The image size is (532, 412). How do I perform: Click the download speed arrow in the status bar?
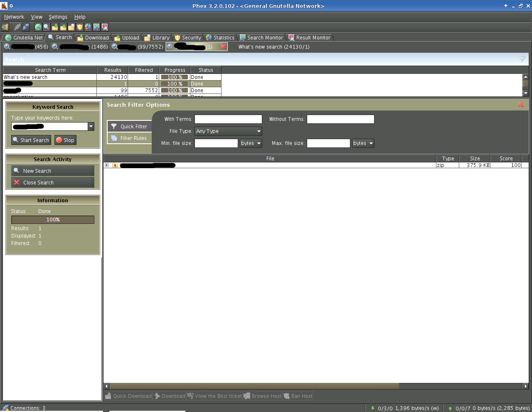tap(373, 408)
